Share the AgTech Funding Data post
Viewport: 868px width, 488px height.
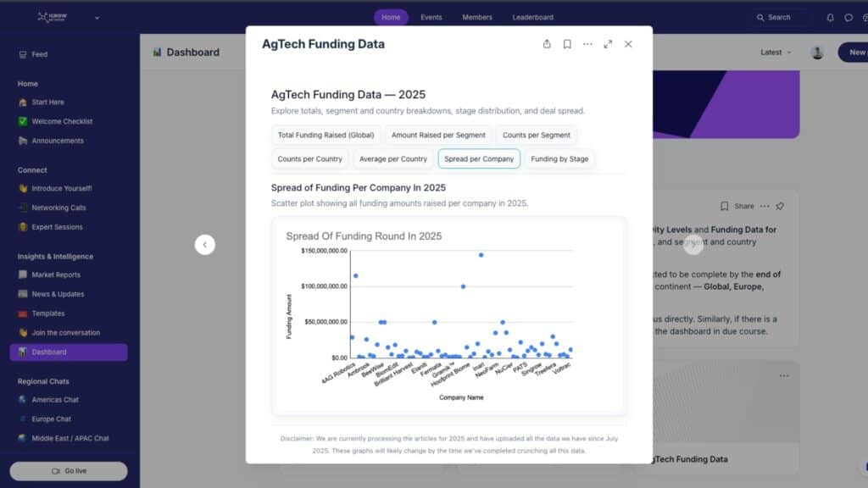[547, 44]
